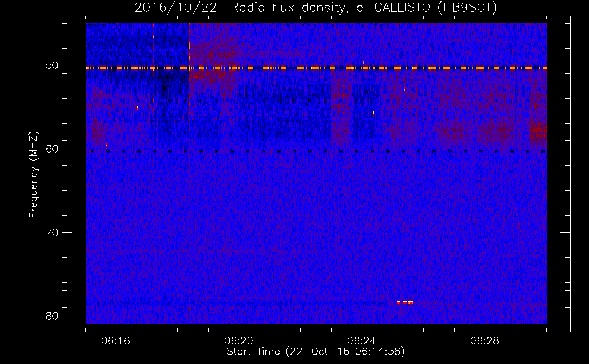
Task: Click the 06:16 time tick label
Action: (116, 341)
